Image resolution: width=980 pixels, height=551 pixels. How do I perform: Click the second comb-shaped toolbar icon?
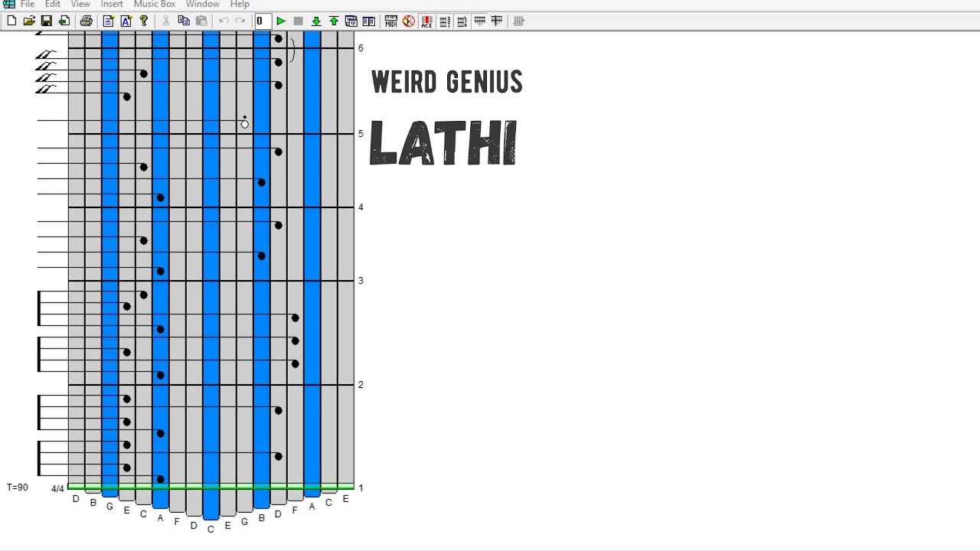pyautogui.click(x=497, y=21)
